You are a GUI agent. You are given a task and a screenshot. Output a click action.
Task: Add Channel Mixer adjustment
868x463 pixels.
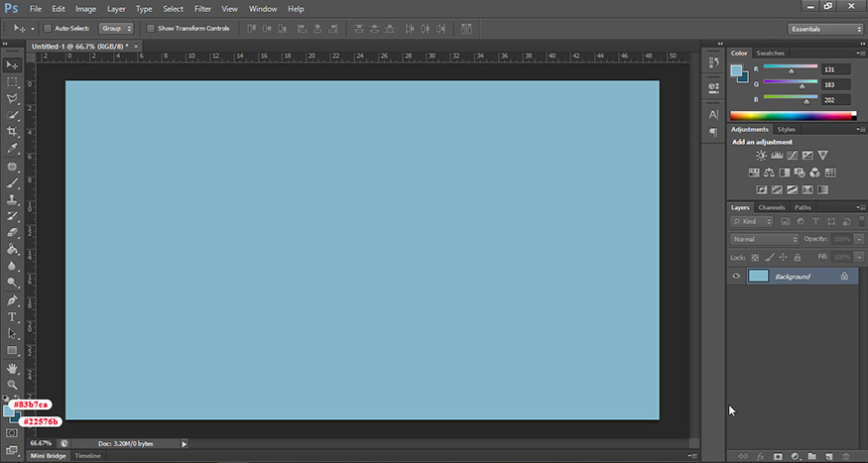(814, 173)
